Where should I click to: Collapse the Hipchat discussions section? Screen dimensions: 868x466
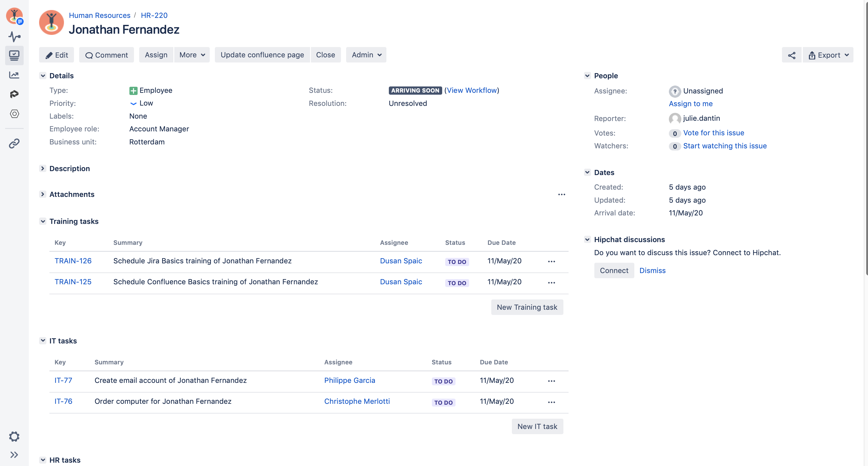coord(587,239)
